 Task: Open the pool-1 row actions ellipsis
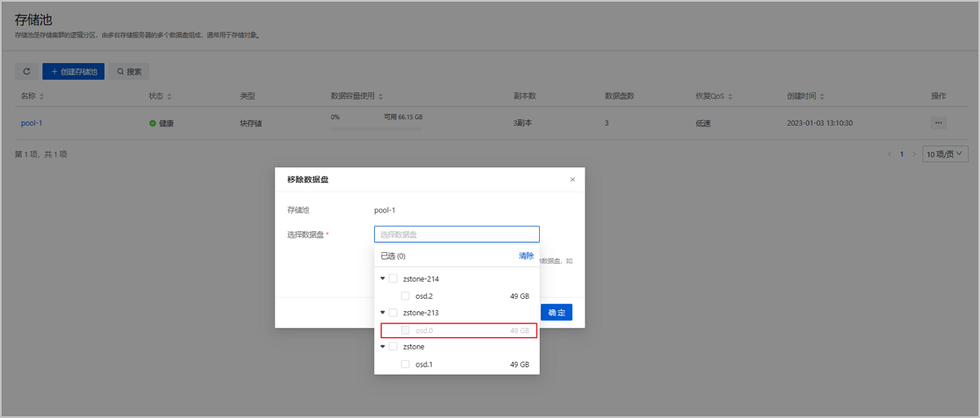point(938,123)
